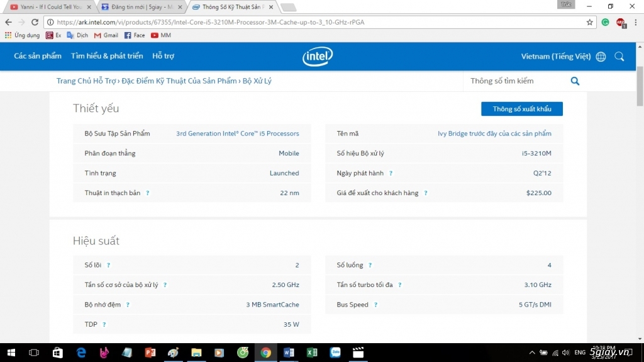The image size is (644, 362).
Task: Click the header search magnifier icon
Action: (619, 57)
